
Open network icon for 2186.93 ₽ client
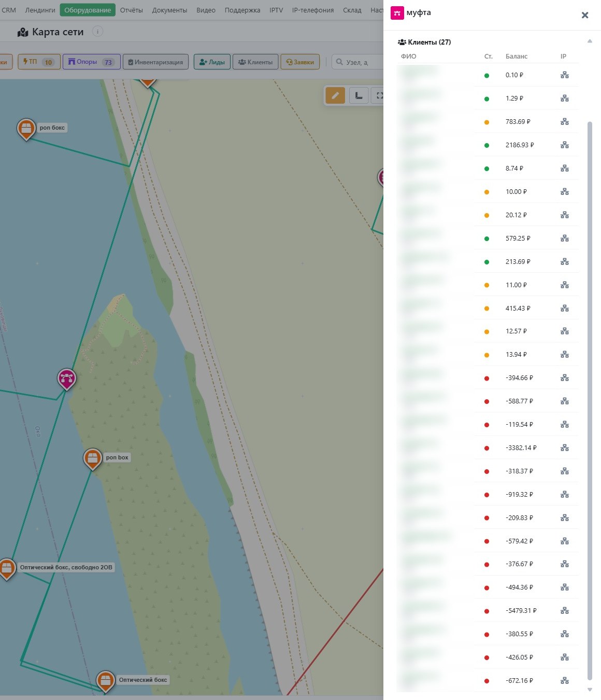click(x=565, y=145)
